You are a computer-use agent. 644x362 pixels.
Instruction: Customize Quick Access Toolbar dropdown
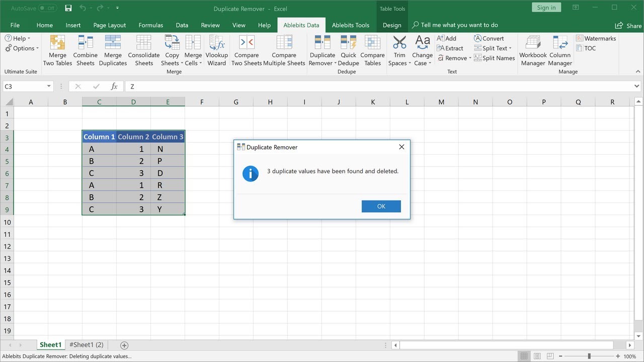117,8
